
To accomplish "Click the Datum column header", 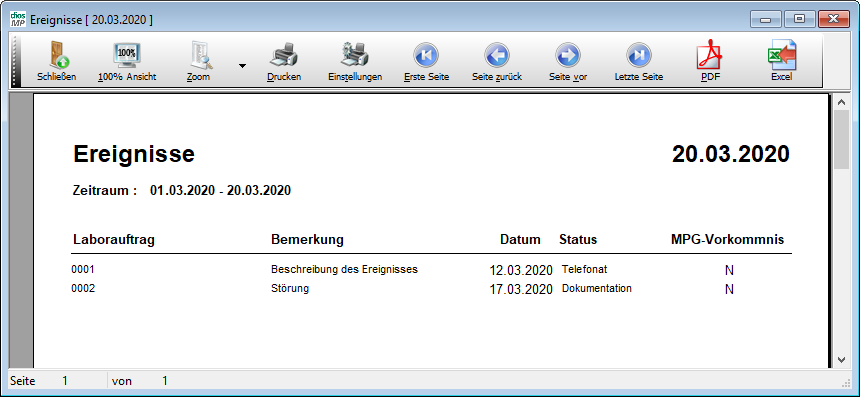I will [x=520, y=240].
